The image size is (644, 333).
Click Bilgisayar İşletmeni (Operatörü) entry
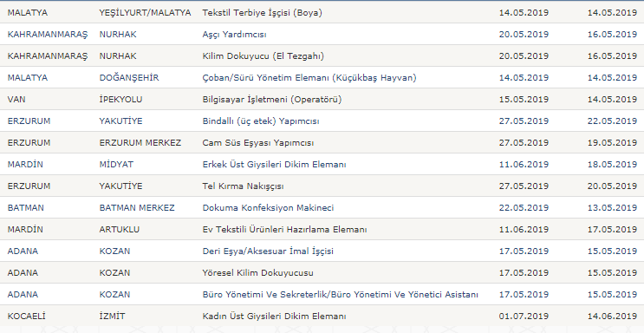click(272, 100)
